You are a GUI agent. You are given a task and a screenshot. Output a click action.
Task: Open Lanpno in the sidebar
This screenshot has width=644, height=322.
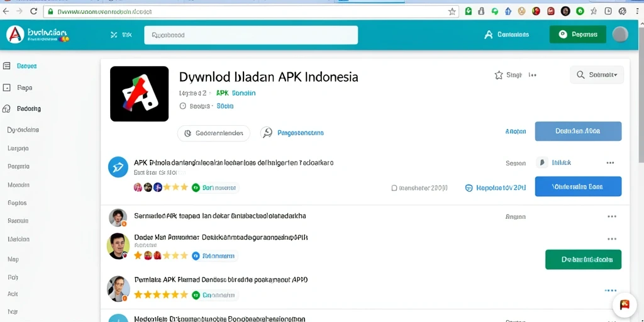pos(18,148)
